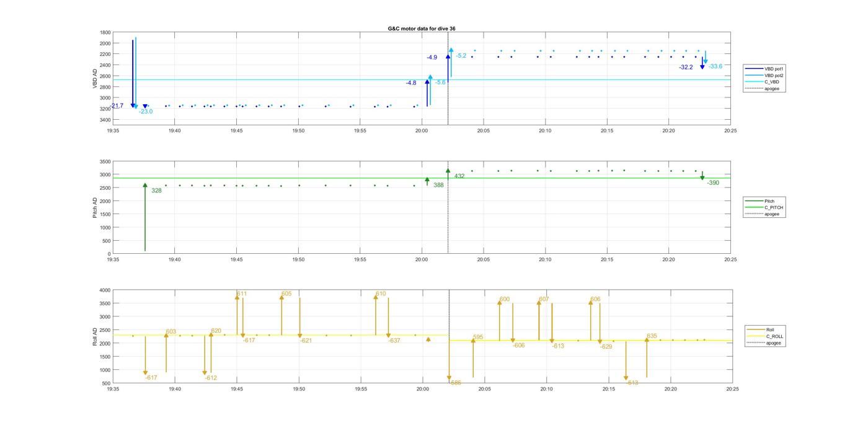This screenshot has width=868, height=430.
Task: Click the '-5.2' VBD data label
Action: (x=461, y=56)
